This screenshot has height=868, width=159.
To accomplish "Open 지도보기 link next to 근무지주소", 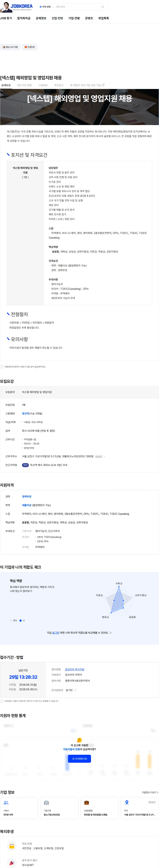I will 99,457.
